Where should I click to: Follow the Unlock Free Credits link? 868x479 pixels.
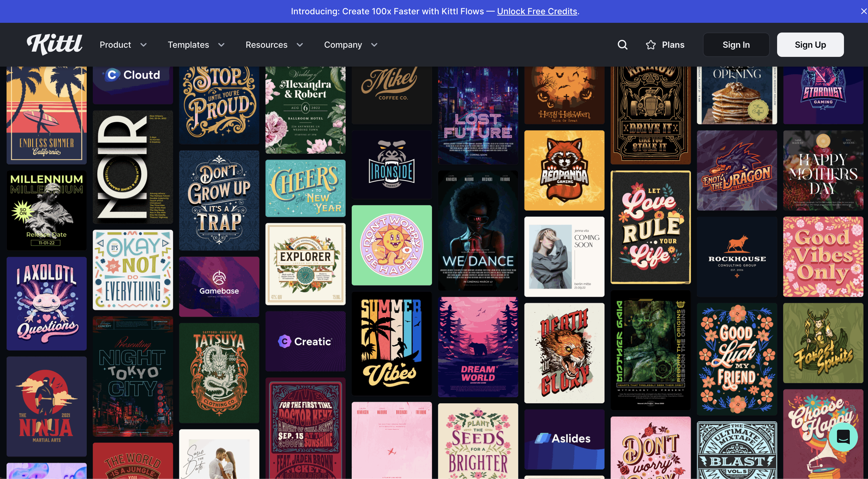pyautogui.click(x=537, y=11)
